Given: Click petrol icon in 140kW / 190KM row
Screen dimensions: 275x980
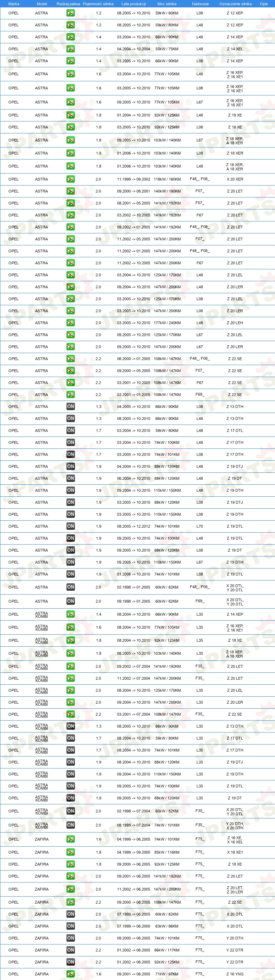Looking at the screenshot, I should (71, 191).
